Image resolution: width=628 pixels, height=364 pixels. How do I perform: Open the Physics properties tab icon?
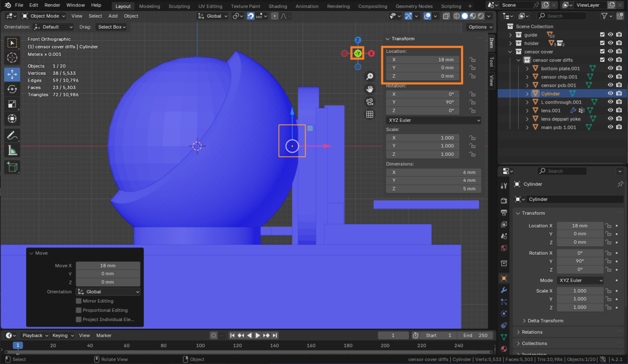(503, 314)
